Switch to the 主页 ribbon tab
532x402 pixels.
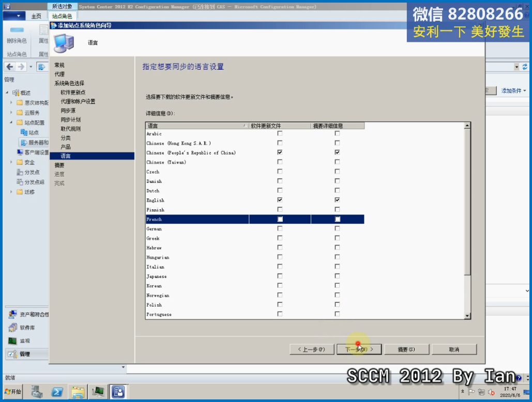tap(36, 16)
